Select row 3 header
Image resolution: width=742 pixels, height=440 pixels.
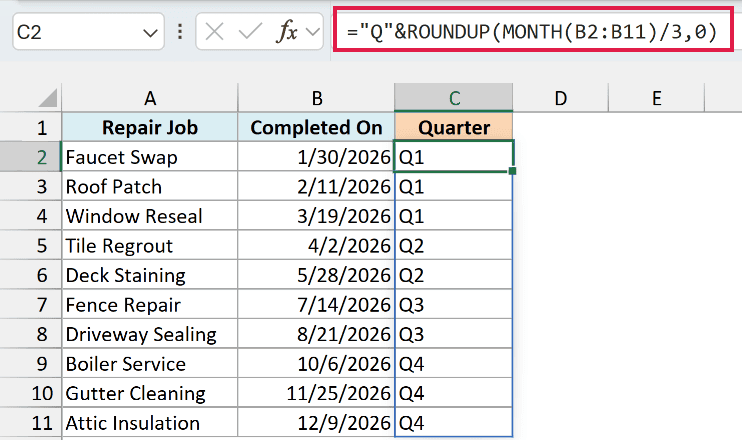coord(31,186)
